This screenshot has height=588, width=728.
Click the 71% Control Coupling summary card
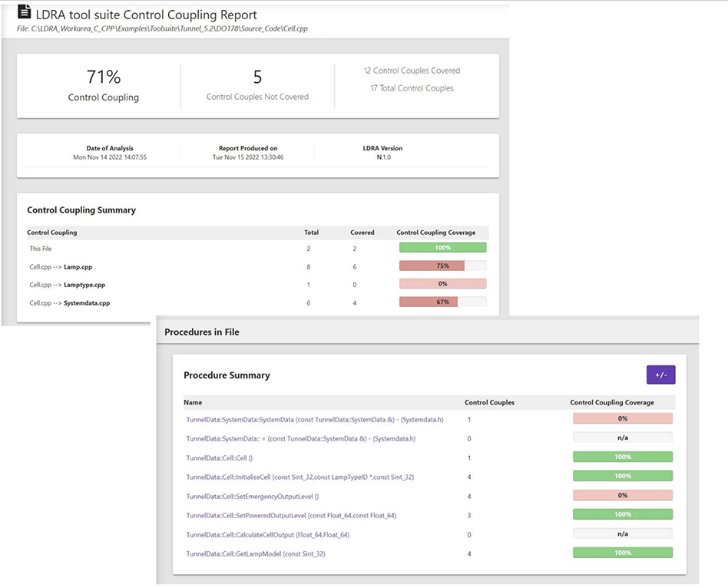click(x=104, y=84)
